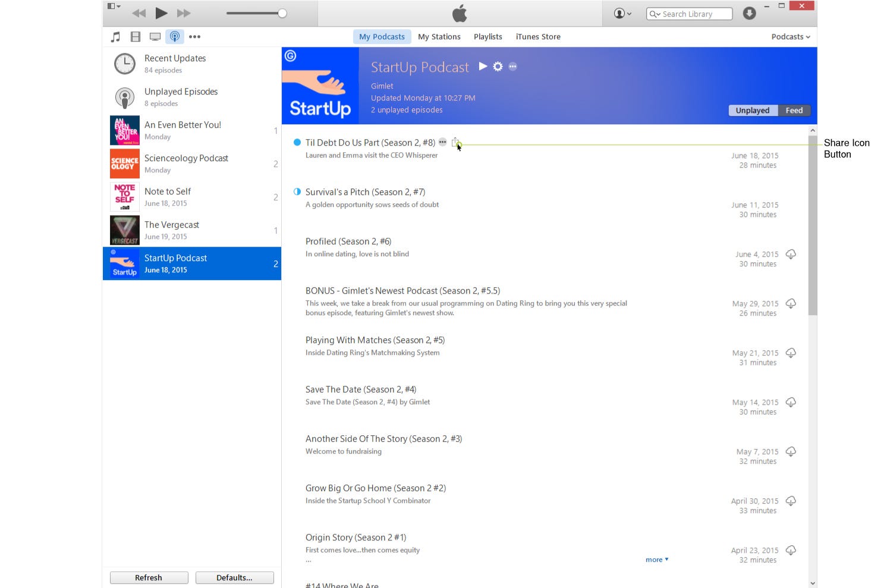Select the My Podcasts tab
The height and width of the screenshot is (588, 887).
(x=382, y=37)
